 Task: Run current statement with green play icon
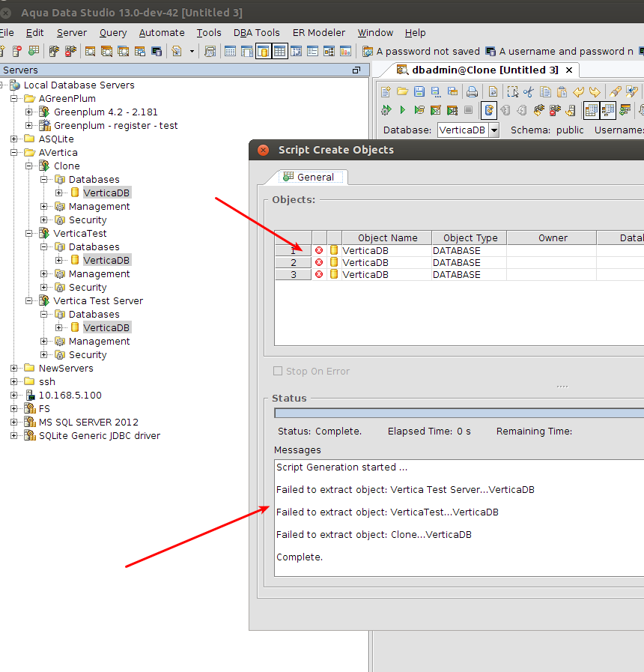[402, 110]
